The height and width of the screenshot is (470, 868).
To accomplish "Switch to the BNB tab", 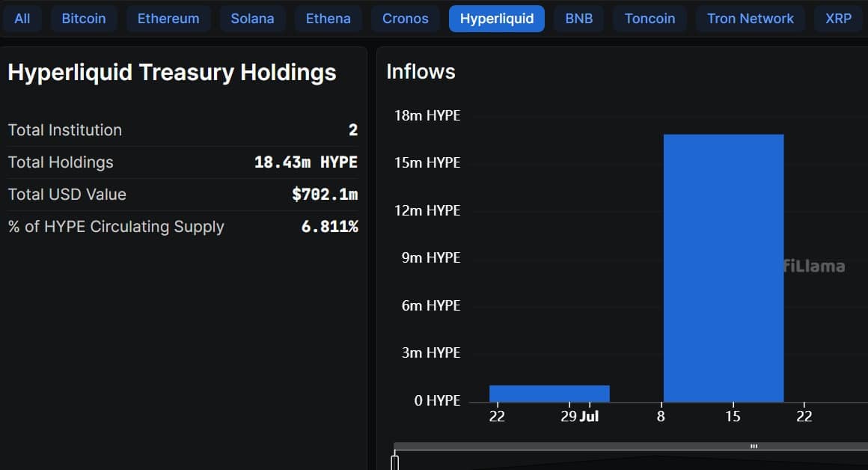I will (578, 19).
